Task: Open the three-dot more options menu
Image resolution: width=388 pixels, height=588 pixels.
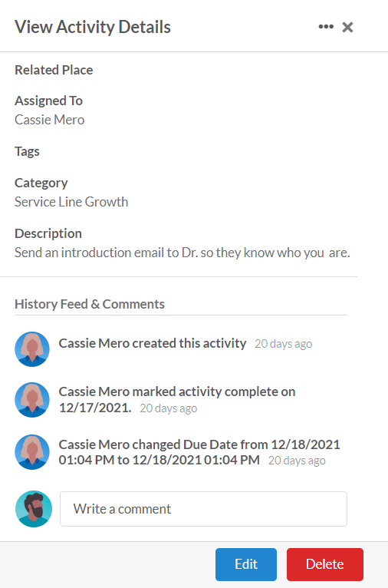Action: [326, 27]
